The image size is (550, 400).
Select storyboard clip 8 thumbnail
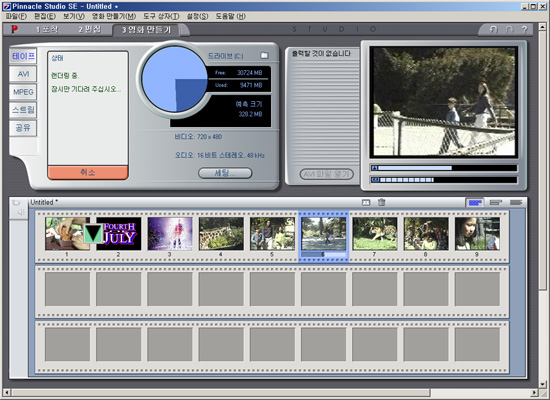(x=426, y=234)
